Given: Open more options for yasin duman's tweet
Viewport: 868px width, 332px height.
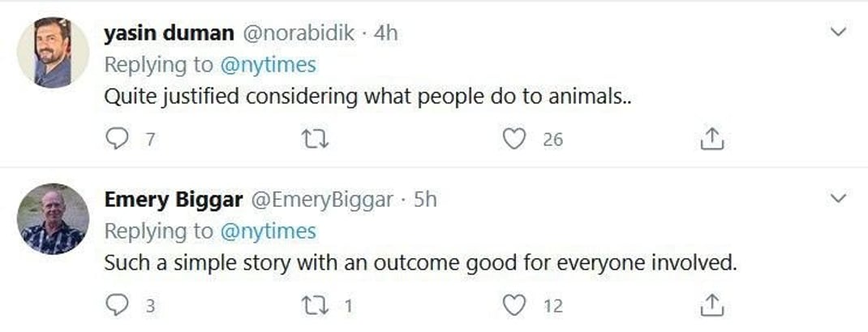Looking at the screenshot, I should [840, 32].
